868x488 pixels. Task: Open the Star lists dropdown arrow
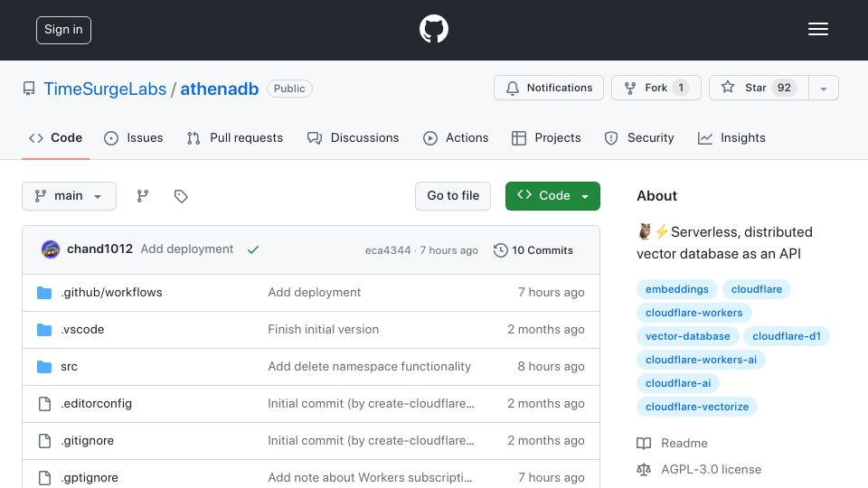[x=823, y=88]
